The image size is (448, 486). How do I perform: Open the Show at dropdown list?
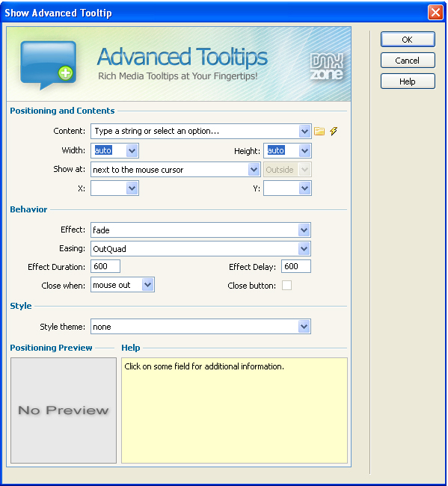pyautogui.click(x=254, y=170)
